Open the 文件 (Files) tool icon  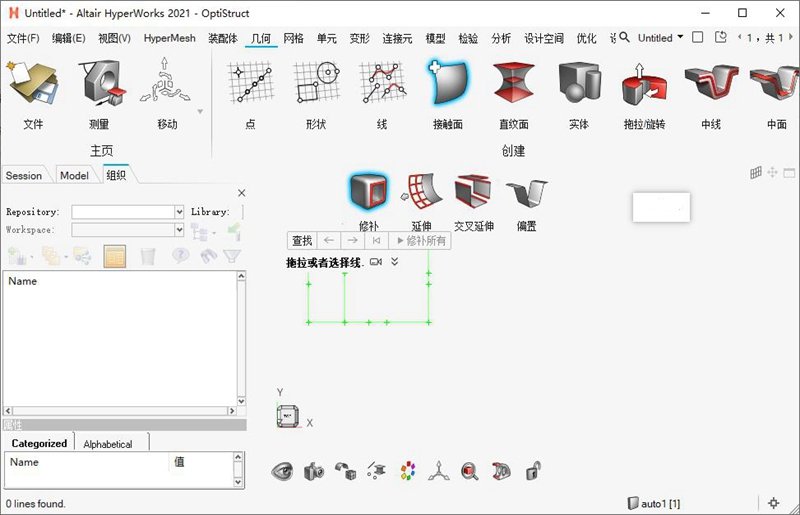click(x=33, y=83)
